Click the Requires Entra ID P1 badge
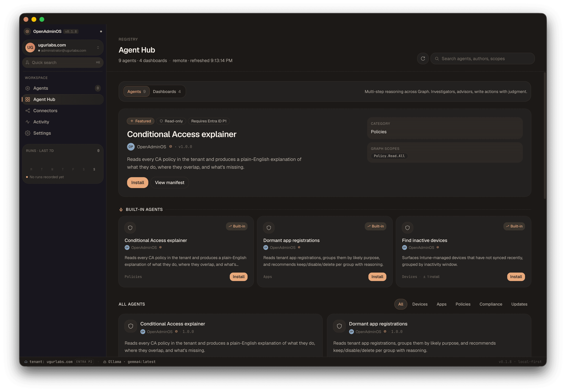Viewport: 566px width, 392px height. 209,121
